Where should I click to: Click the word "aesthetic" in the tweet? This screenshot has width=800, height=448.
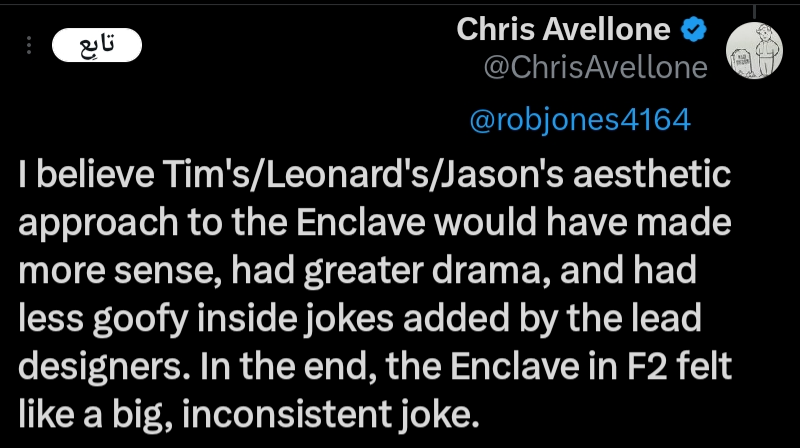point(652,174)
